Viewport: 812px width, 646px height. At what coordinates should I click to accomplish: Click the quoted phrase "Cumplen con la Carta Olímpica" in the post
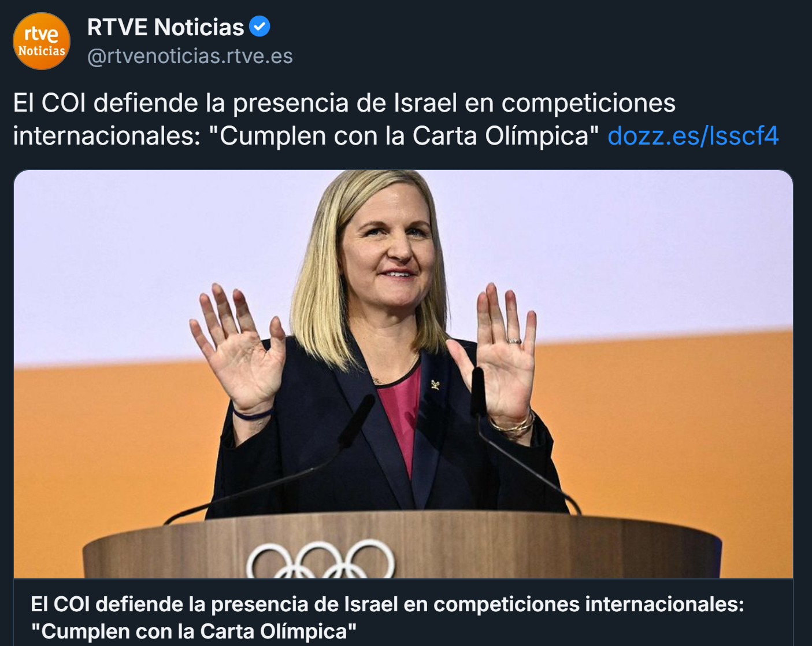tap(403, 136)
